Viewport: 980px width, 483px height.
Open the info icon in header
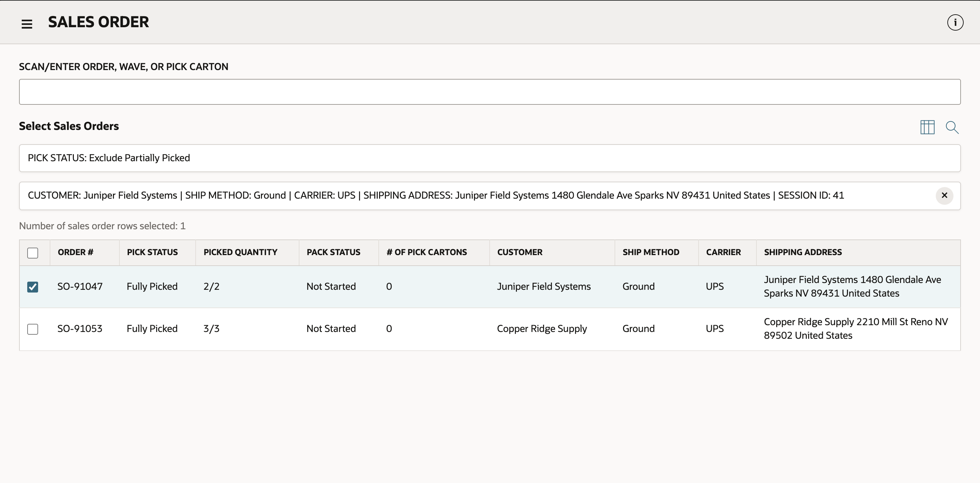pyautogui.click(x=955, y=22)
